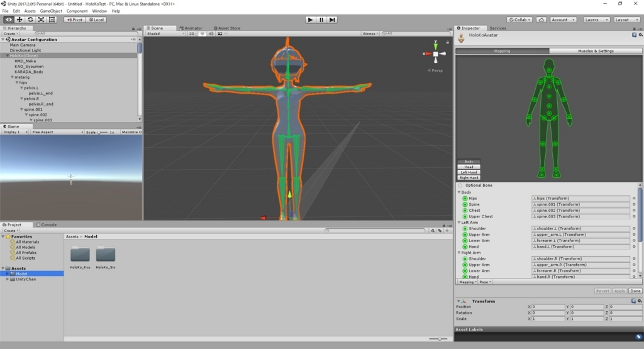Viewport: 644px width, 349px height.
Task: Open the GameObject menu
Action: [51, 11]
